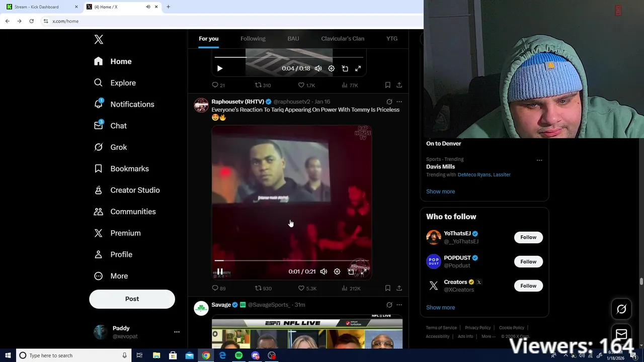Mute the Raphousetv video
644x362 pixels.
pyautogui.click(x=324, y=271)
